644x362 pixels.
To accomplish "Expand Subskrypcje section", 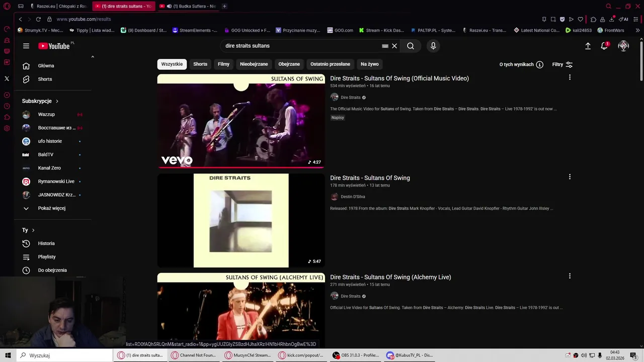I will 40,101.
